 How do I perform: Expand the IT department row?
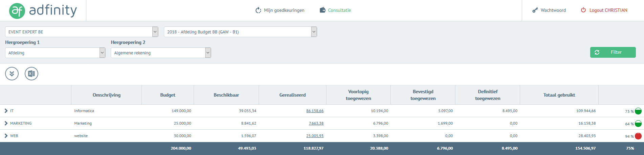(x=6, y=111)
